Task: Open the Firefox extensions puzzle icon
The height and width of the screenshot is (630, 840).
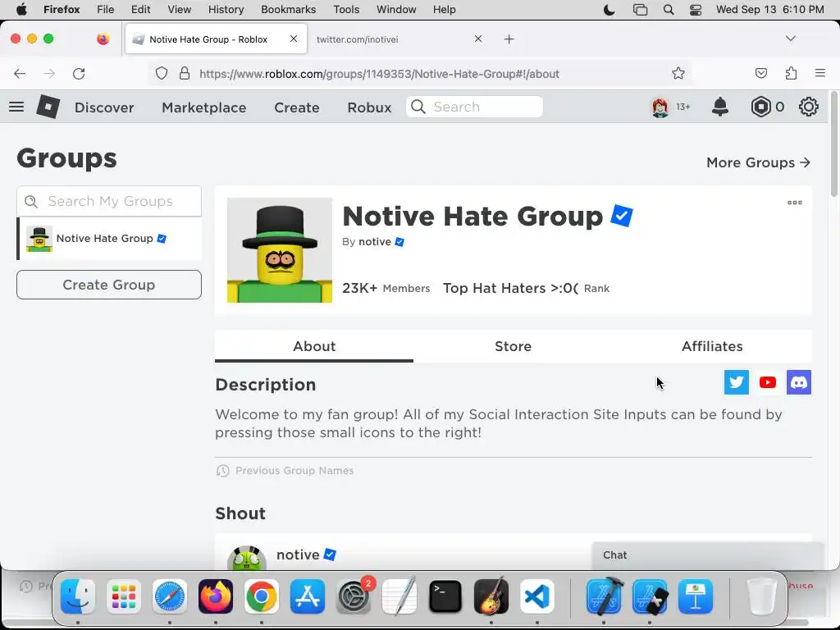Action: pyautogui.click(x=792, y=73)
